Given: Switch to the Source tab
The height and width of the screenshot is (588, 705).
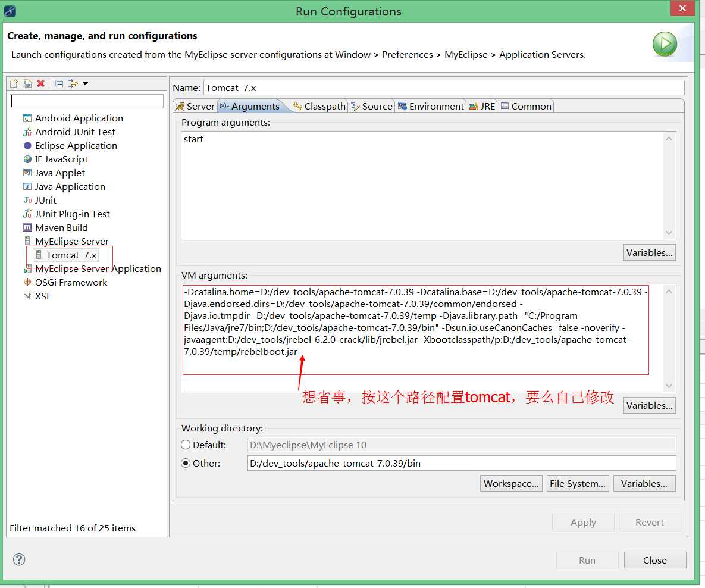Looking at the screenshot, I should [x=372, y=106].
